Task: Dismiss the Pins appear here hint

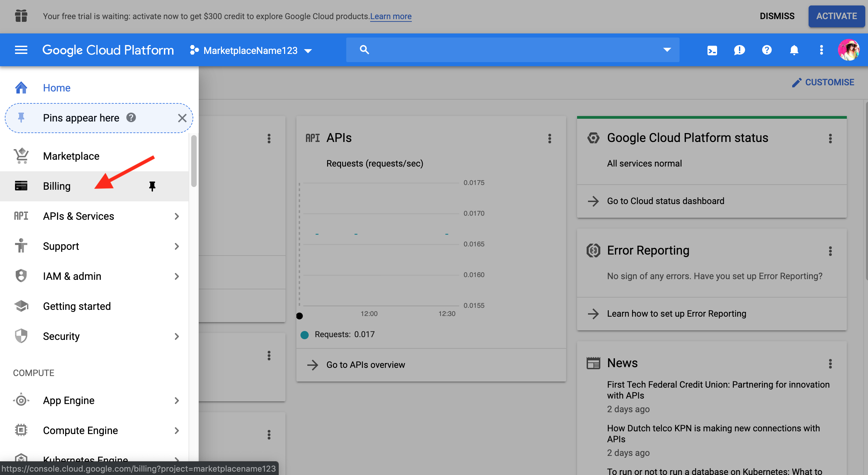Action: tap(182, 118)
